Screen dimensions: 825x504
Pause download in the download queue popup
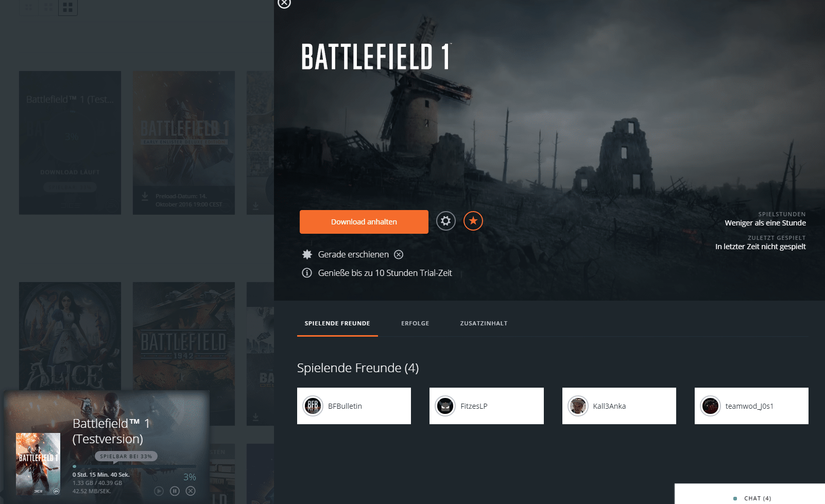point(175,491)
